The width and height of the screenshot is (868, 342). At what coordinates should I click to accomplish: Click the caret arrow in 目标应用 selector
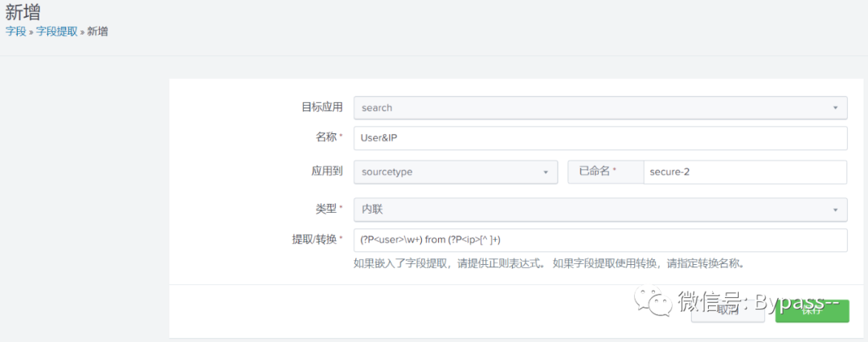pos(835,107)
